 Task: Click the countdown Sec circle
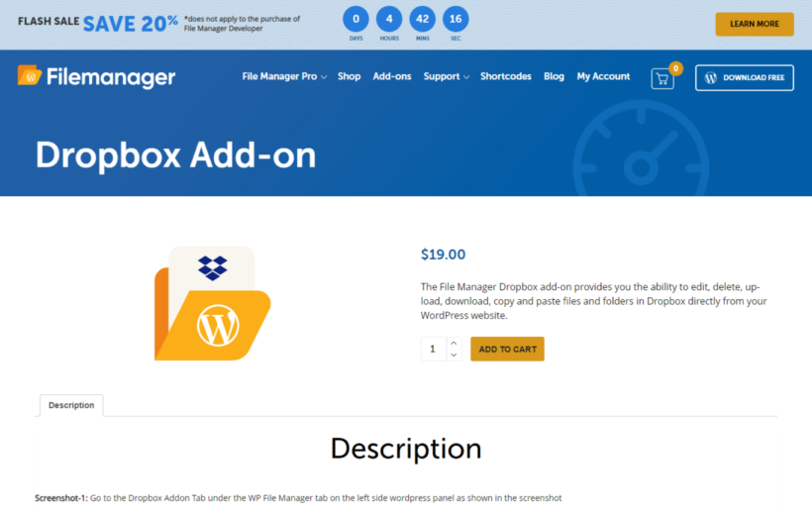click(x=456, y=19)
